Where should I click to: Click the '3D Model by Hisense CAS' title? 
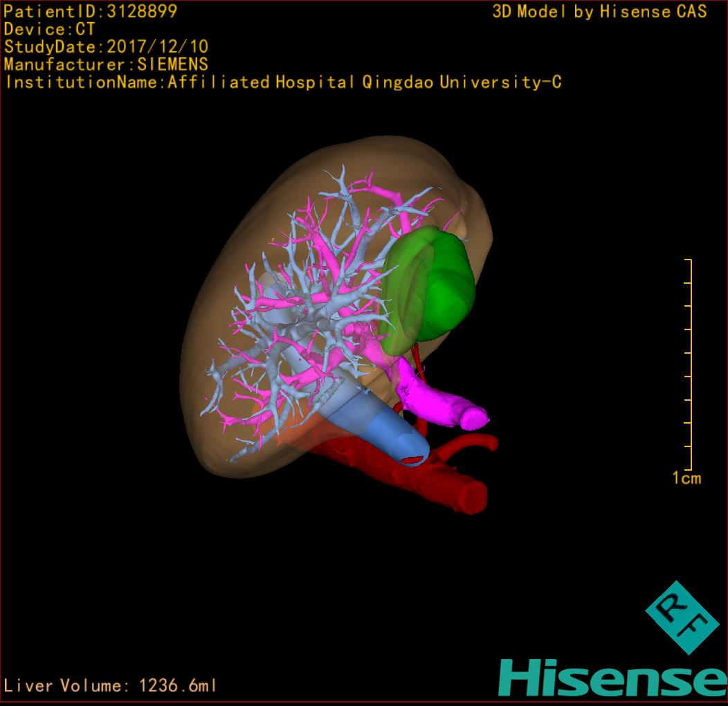click(x=599, y=11)
